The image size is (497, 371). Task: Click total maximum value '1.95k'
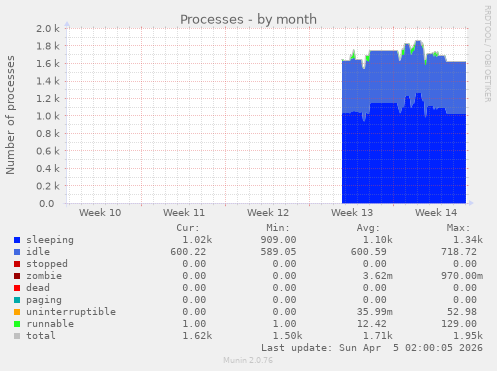468,336
